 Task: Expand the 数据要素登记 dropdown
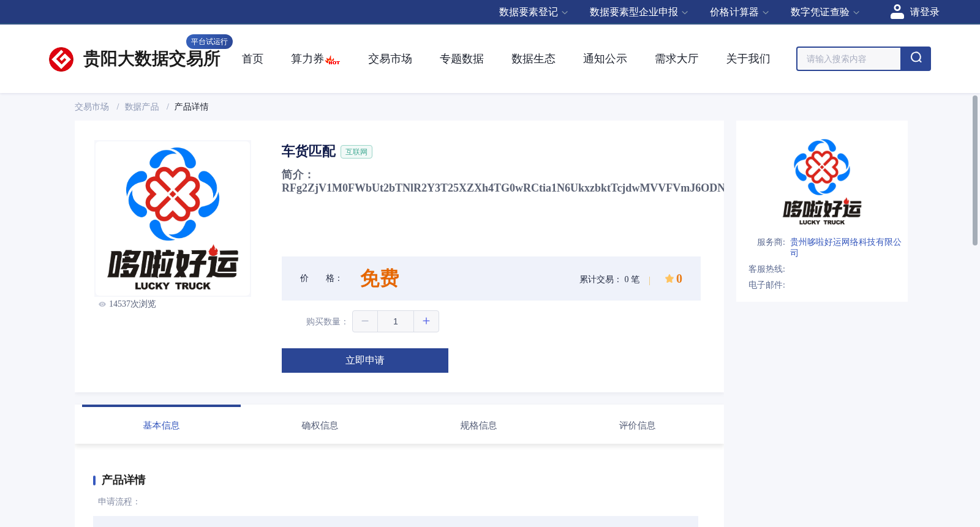click(533, 12)
